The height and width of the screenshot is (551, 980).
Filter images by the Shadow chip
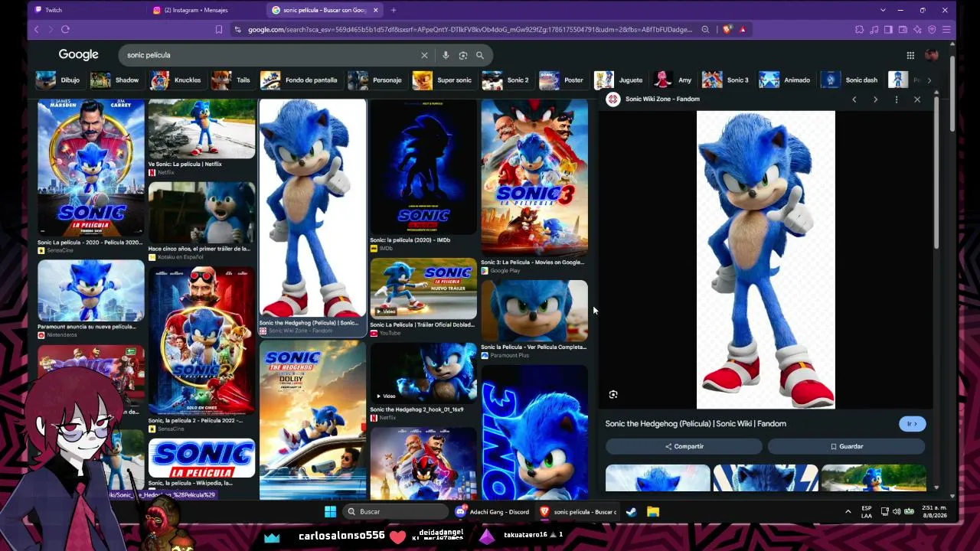tap(115, 80)
